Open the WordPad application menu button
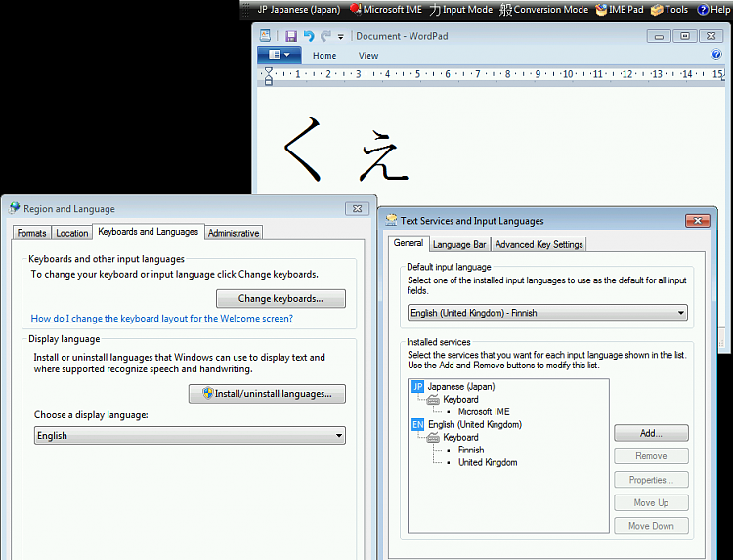Image resolution: width=733 pixels, height=560 pixels. click(280, 55)
